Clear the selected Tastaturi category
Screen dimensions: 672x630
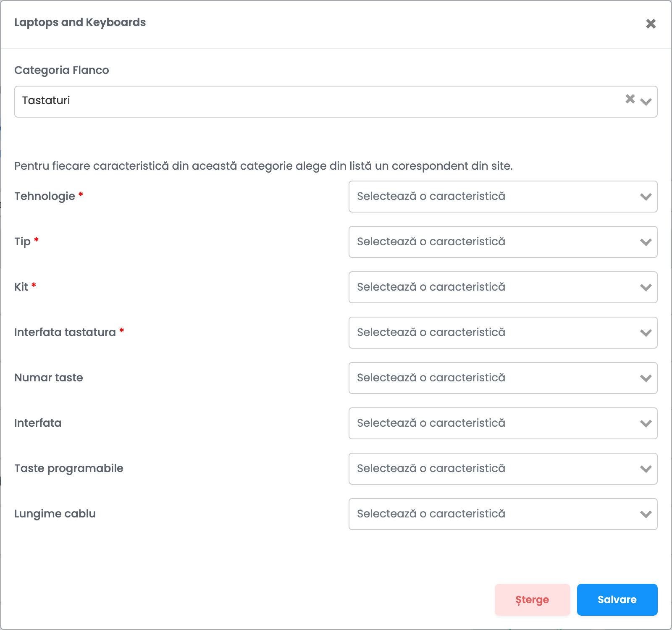point(630,99)
